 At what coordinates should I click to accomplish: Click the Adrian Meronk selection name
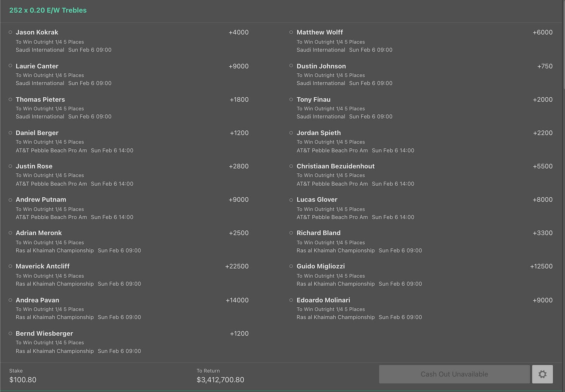[x=39, y=233]
